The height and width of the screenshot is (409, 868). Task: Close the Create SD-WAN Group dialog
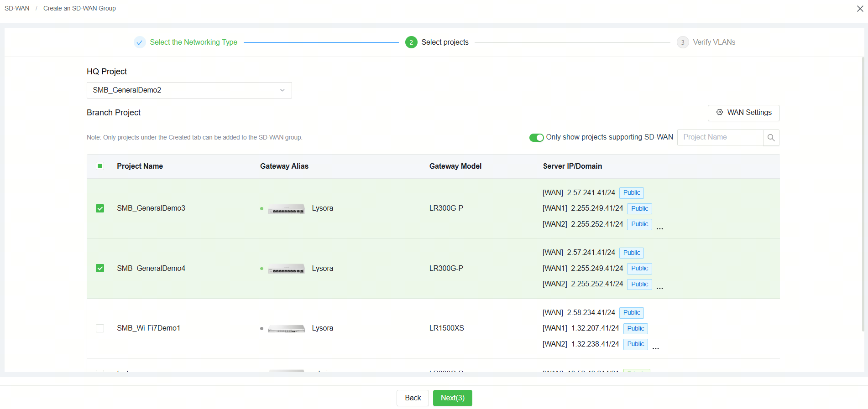tap(860, 9)
